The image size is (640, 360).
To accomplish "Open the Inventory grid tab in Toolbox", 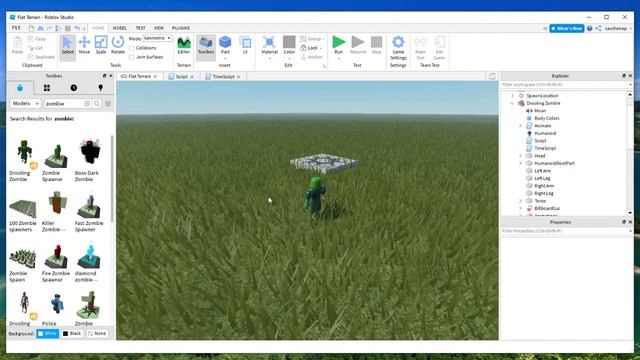I will click(x=47, y=88).
